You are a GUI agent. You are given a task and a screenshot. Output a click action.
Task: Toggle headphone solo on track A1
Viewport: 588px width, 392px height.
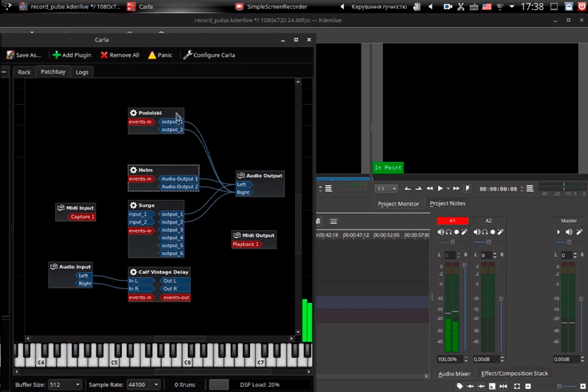tap(448, 232)
